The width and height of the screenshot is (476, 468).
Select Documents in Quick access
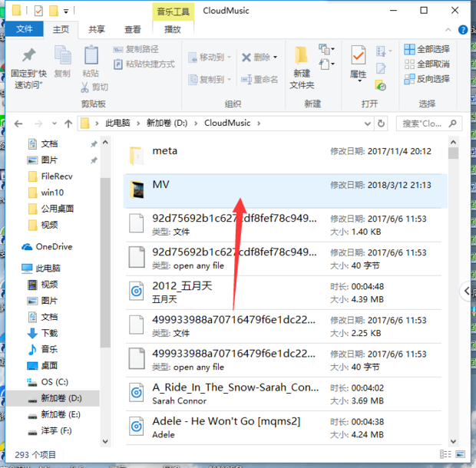pos(49,143)
